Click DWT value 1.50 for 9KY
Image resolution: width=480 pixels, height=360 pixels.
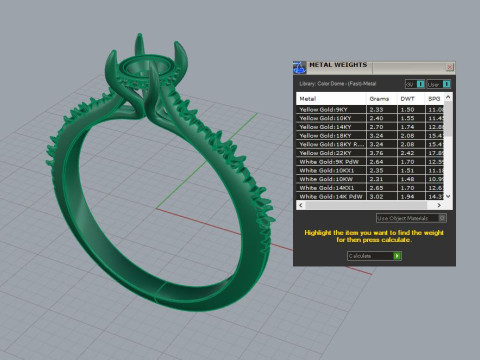407,109
